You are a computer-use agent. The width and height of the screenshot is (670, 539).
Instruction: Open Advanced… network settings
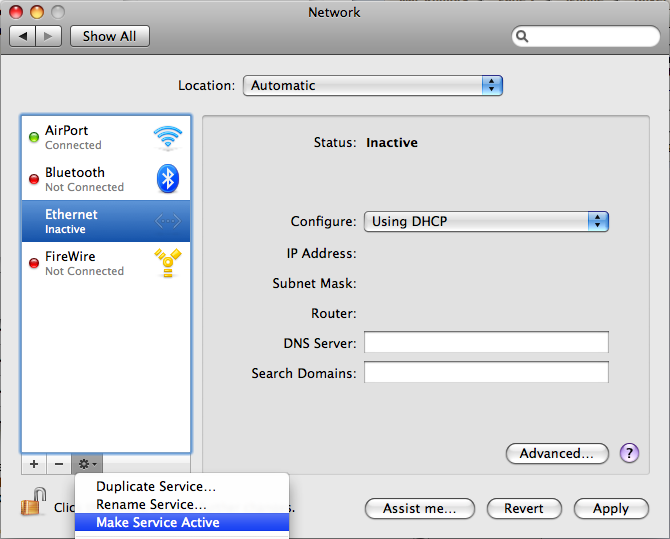pos(557,453)
